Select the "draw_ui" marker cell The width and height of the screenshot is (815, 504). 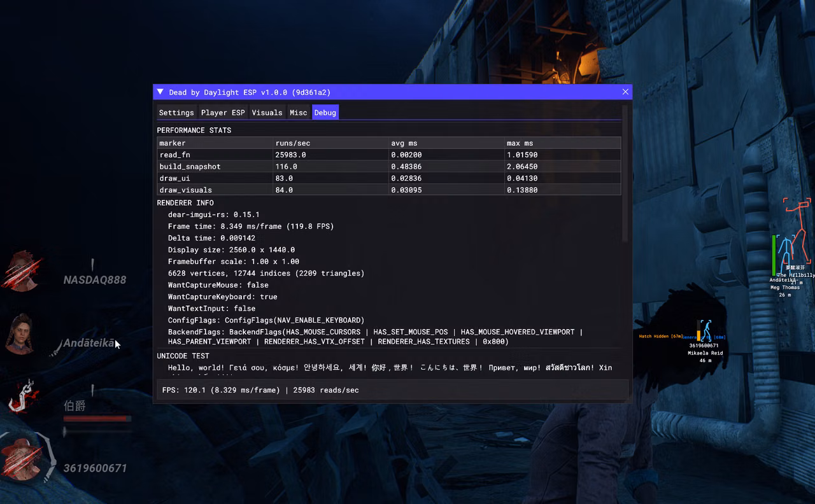pyautogui.click(x=215, y=178)
